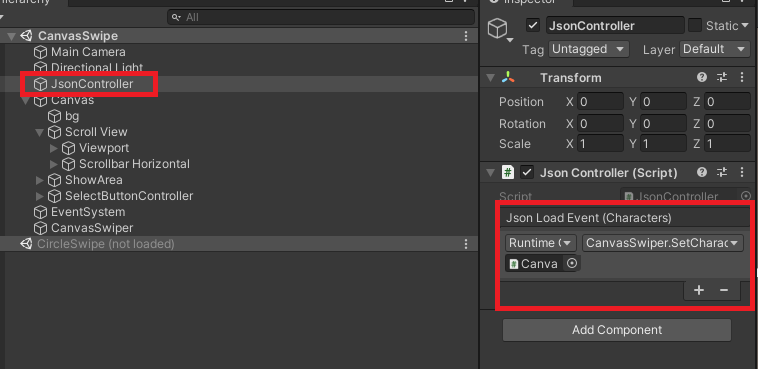Click the Canvas cube icon
This screenshot has width=758, height=369.
click(x=40, y=100)
